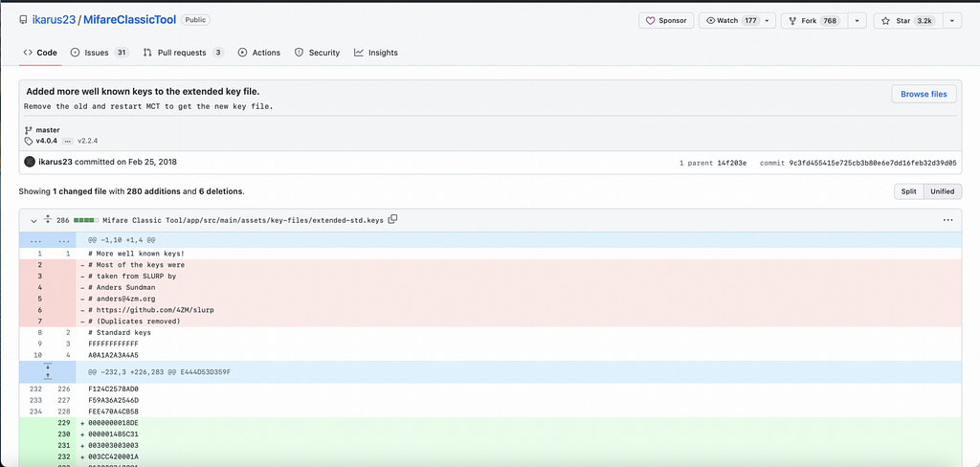980x467 pixels.
Task: Click the Star icon
Action: tap(885, 21)
